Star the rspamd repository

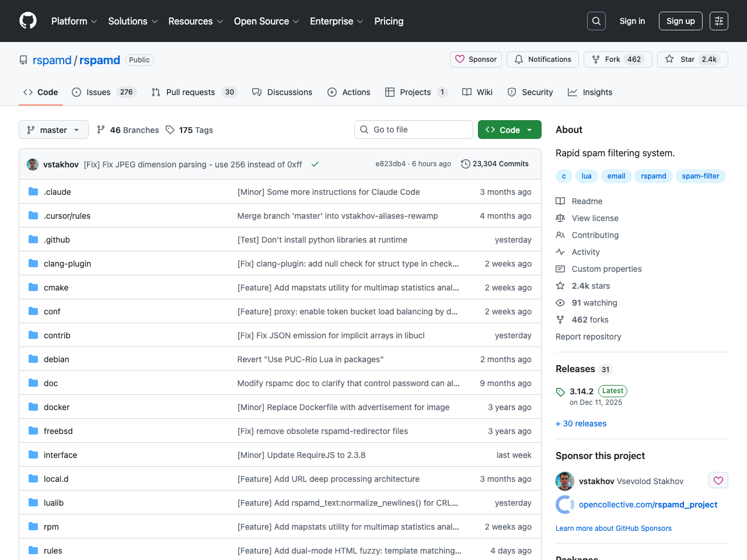[x=692, y=60]
